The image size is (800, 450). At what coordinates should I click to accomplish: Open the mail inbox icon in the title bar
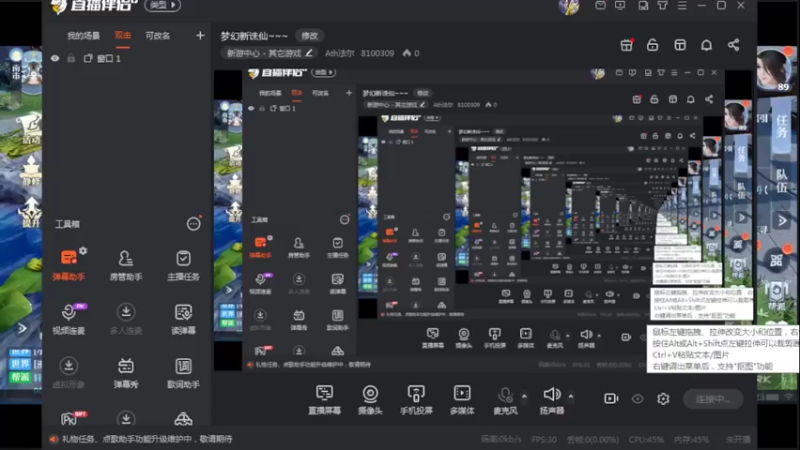tap(601, 5)
